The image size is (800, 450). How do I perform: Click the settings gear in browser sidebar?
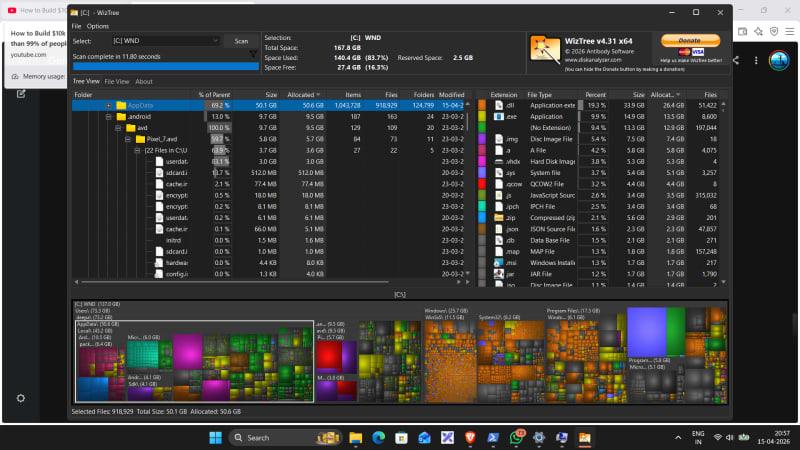(x=20, y=398)
